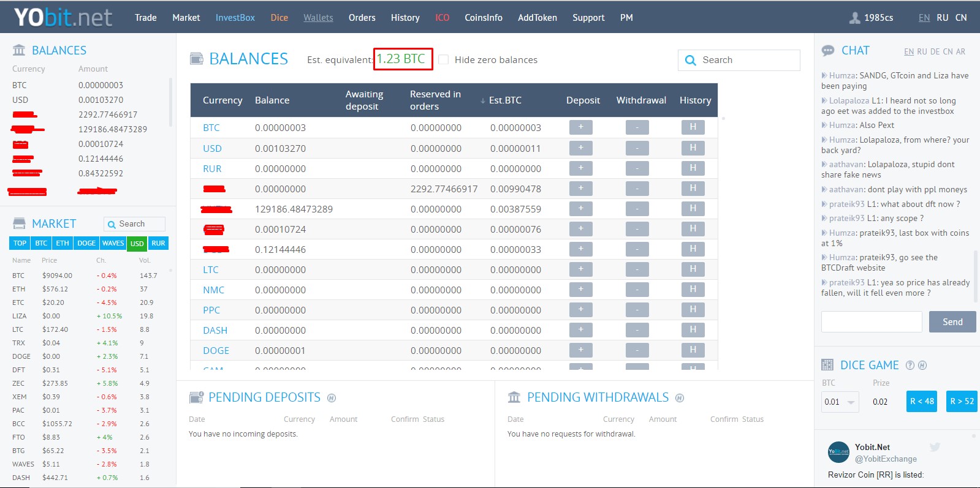Click the withdrawal minus button in the DASH row

tap(637, 330)
